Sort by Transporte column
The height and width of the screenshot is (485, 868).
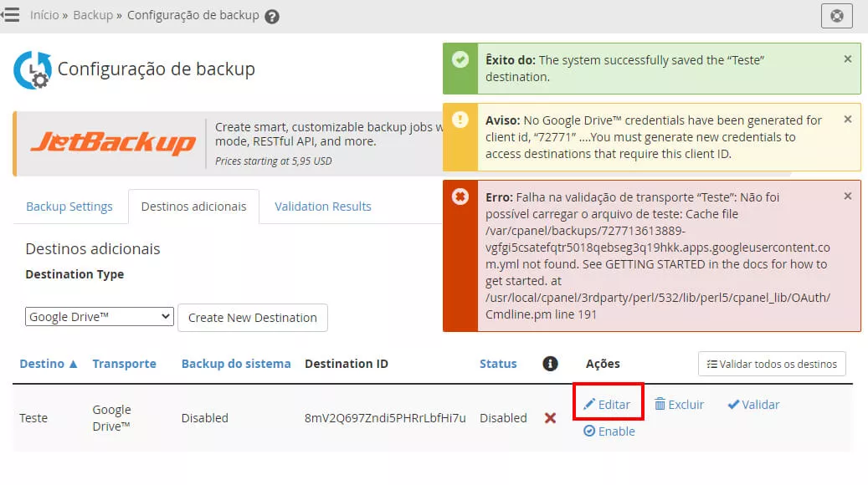124,364
